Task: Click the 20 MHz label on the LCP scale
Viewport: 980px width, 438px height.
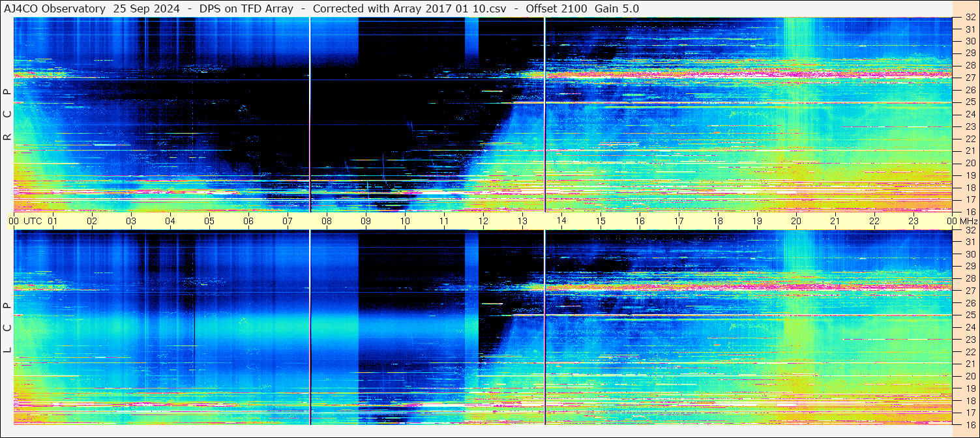Action: [x=970, y=376]
